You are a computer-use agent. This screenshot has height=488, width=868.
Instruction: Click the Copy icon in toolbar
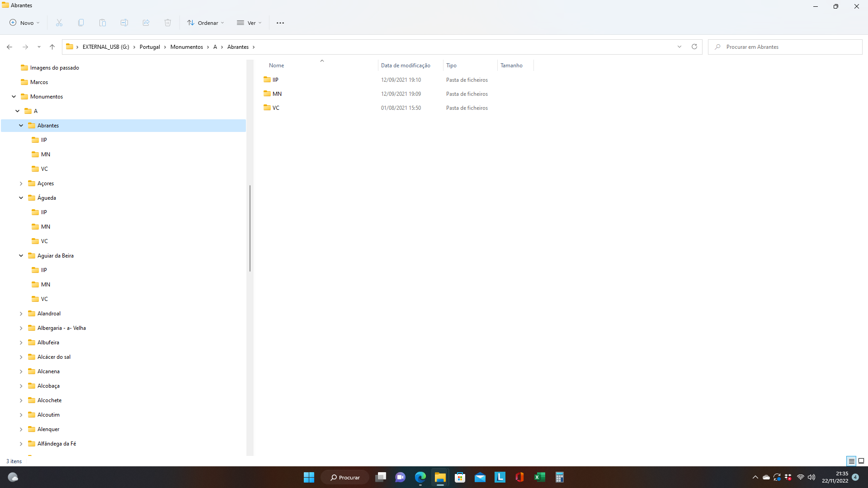pos(81,23)
